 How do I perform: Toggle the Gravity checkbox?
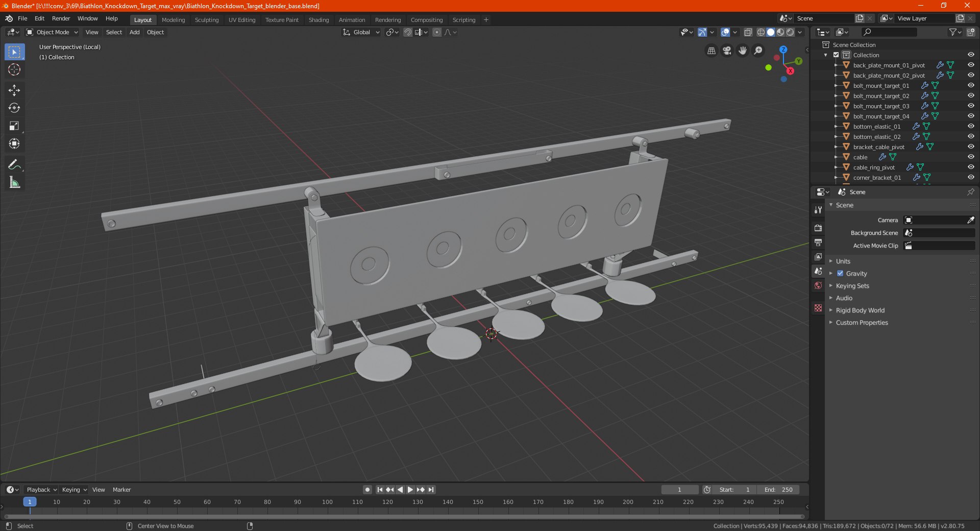coord(840,274)
